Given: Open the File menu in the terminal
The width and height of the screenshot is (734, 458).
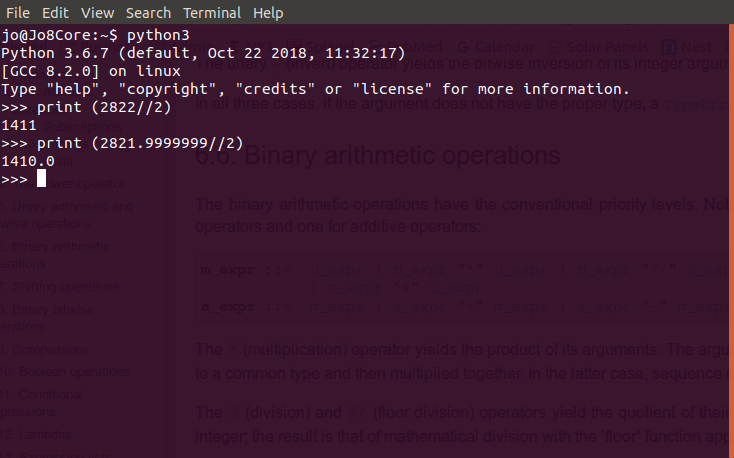Looking at the screenshot, I should coord(18,13).
